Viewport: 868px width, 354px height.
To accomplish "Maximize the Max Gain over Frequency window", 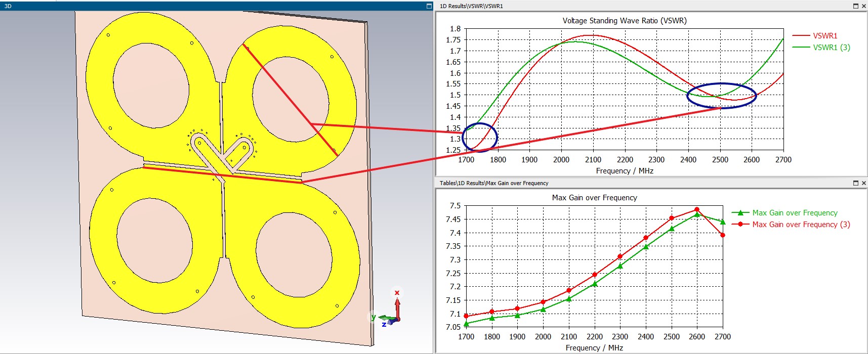I will tap(856, 183).
